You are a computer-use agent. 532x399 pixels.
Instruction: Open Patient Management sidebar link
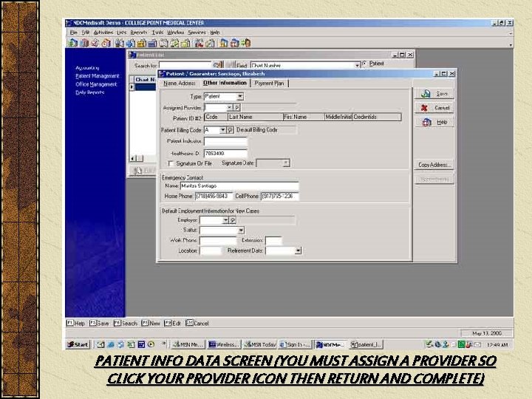(98, 76)
